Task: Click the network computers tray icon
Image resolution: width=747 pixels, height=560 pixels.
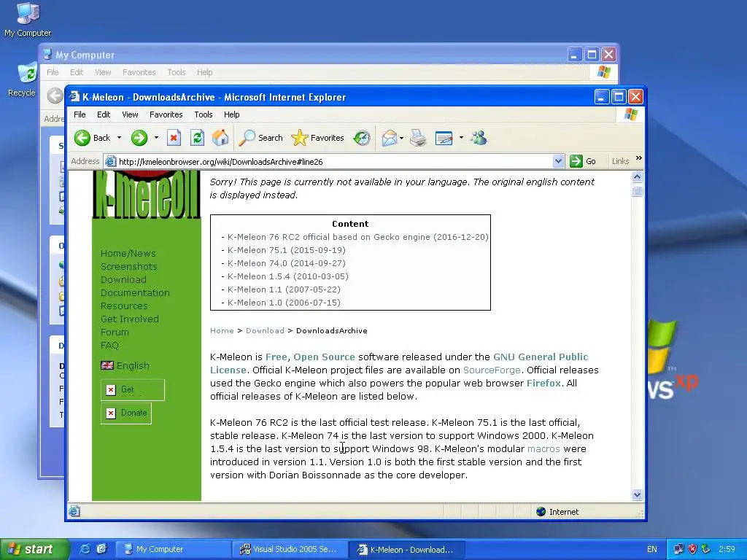Action: 679,549
